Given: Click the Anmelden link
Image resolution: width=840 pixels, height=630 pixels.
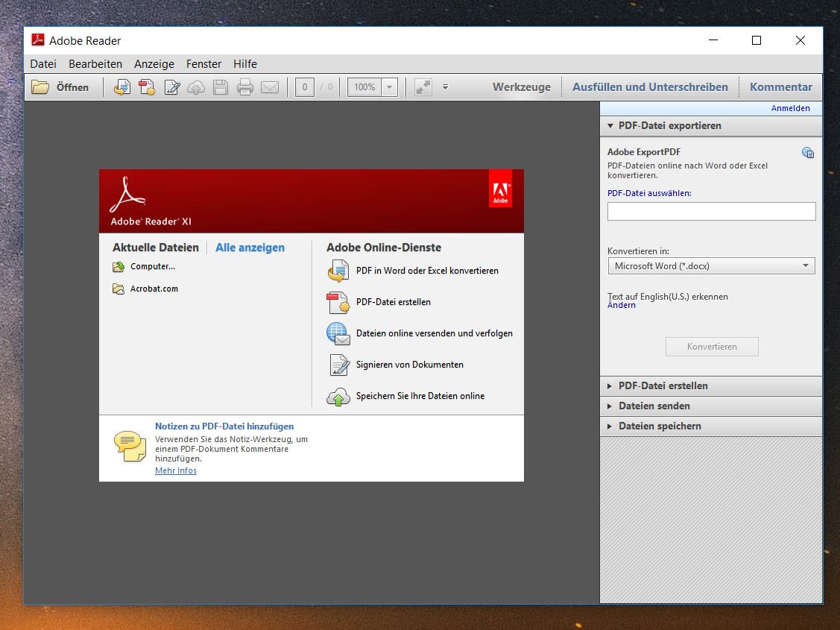Looking at the screenshot, I should pyautogui.click(x=790, y=108).
